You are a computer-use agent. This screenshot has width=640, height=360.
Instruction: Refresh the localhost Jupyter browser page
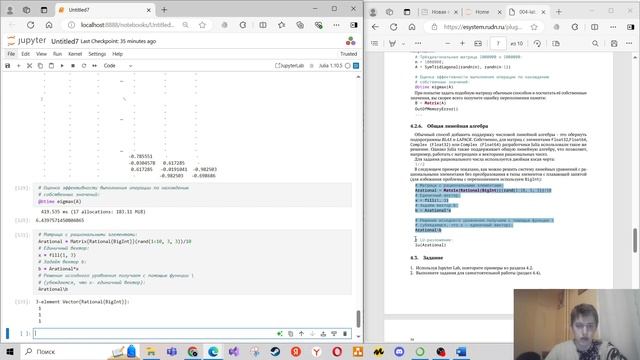point(31,25)
